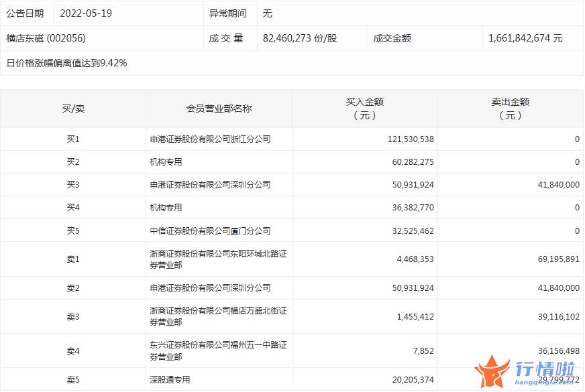The image size is (585, 392).
Task: Click 深股通专用 in the 卖5 row
Action: (170, 379)
